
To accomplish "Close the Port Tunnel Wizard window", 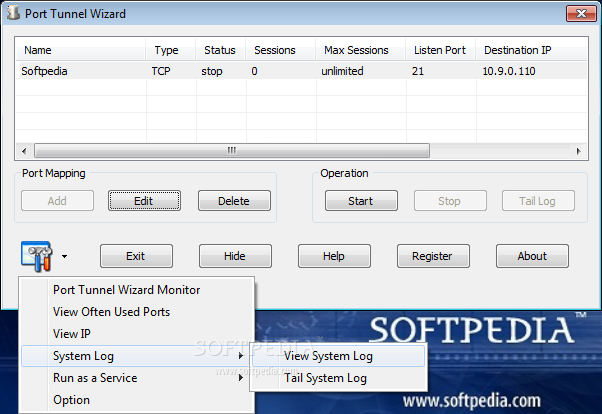I will (x=581, y=14).
